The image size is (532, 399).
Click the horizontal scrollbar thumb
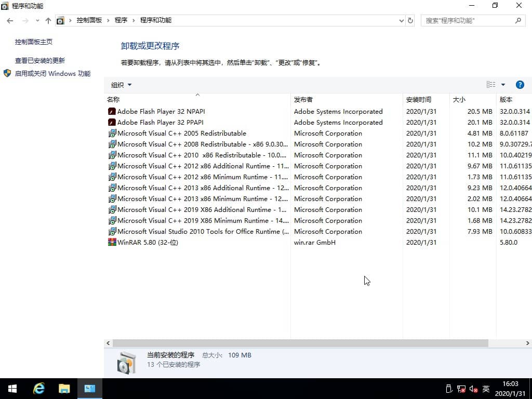point(300,343)
